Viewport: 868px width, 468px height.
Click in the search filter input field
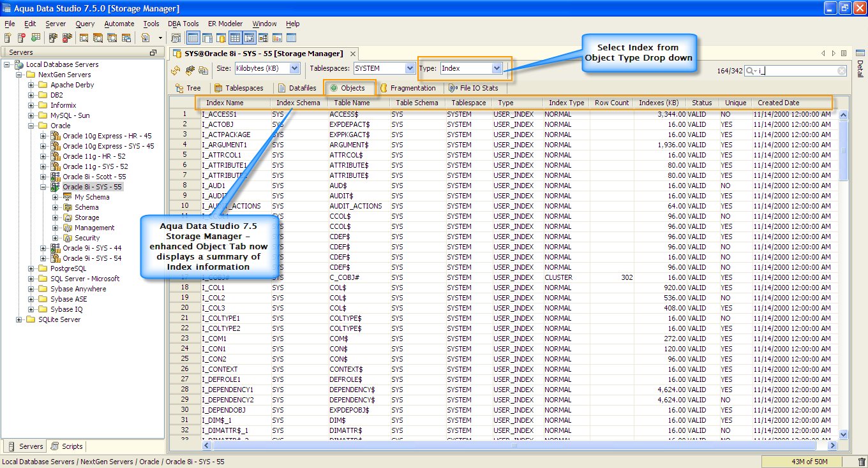797,71
